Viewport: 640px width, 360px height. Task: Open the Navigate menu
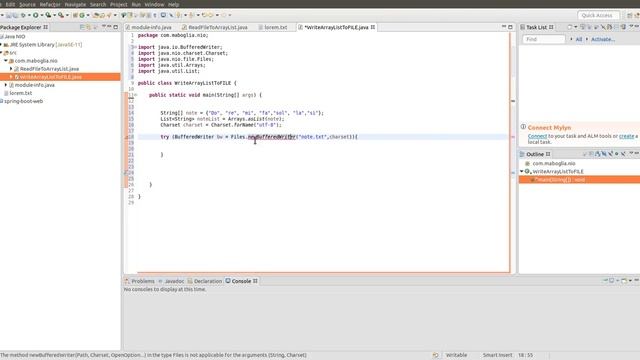pos(76,4)
